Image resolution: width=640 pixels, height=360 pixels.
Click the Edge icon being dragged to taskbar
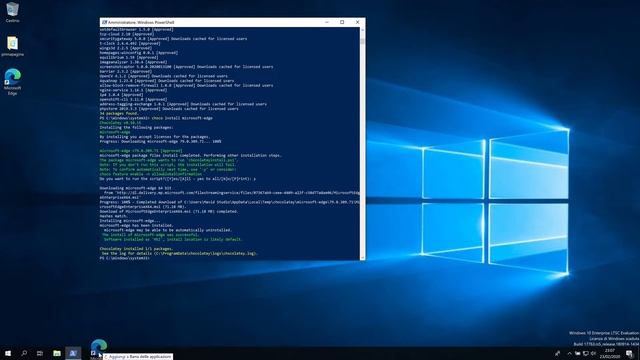click(x=98, y=347)
